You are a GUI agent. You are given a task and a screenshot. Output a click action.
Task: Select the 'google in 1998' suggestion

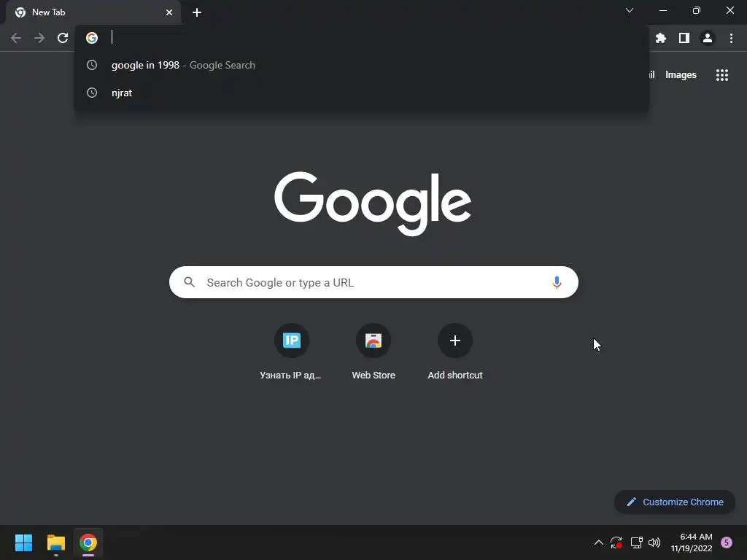362,65
